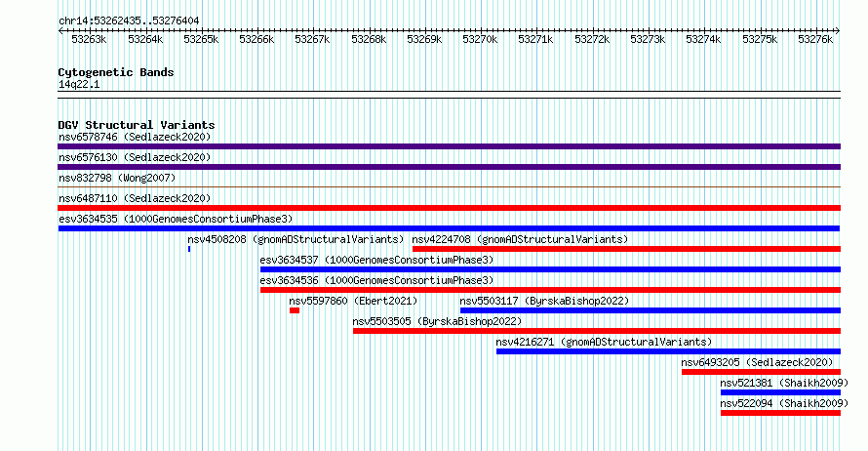Click the 53265k ruler position
868x451 pixels.
(201, 39)
